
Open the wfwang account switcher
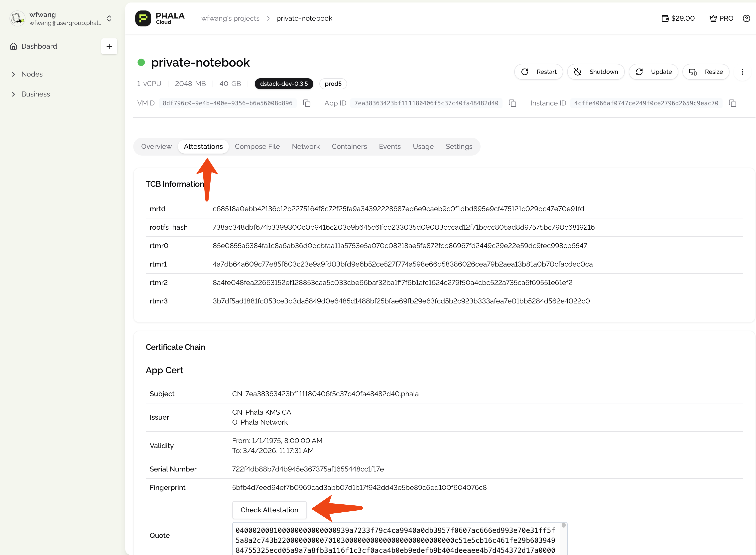[x=109, y=18]
